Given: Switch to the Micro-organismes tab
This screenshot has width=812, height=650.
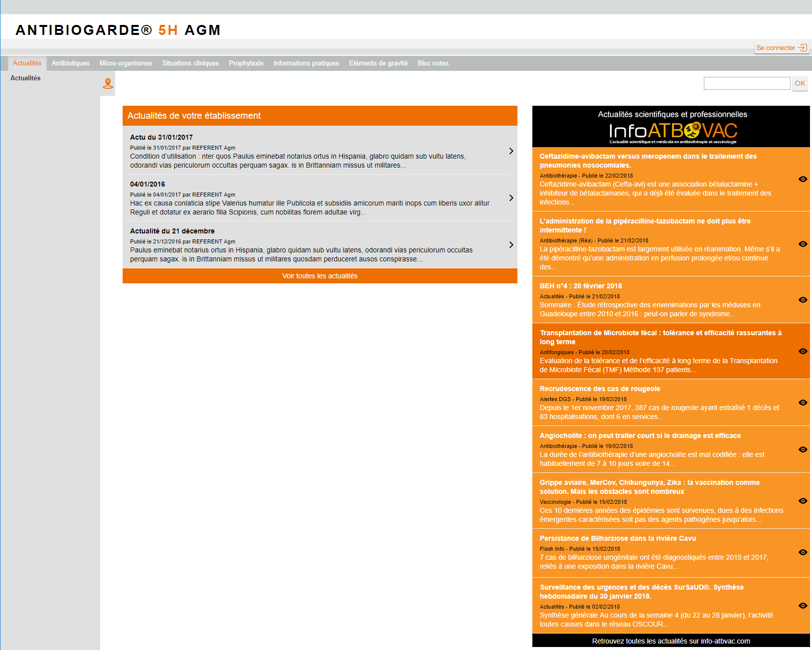Looking at the screenshot, I should point(126,63).
